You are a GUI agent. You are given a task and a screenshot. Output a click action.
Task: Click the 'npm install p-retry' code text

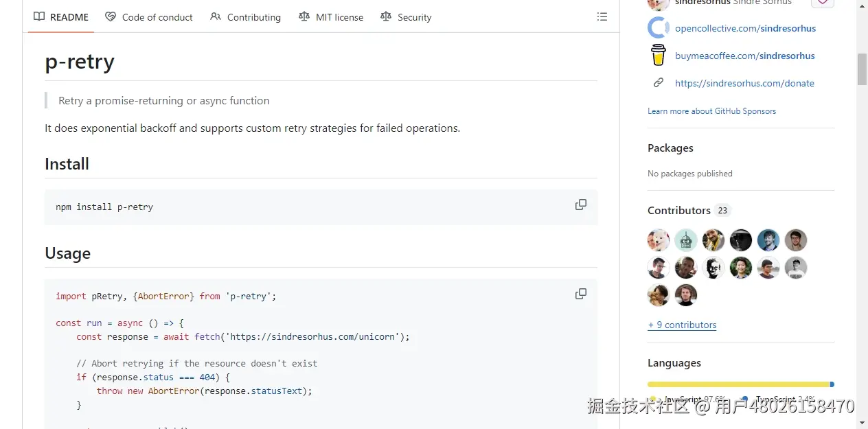click(x=104, y=207)
